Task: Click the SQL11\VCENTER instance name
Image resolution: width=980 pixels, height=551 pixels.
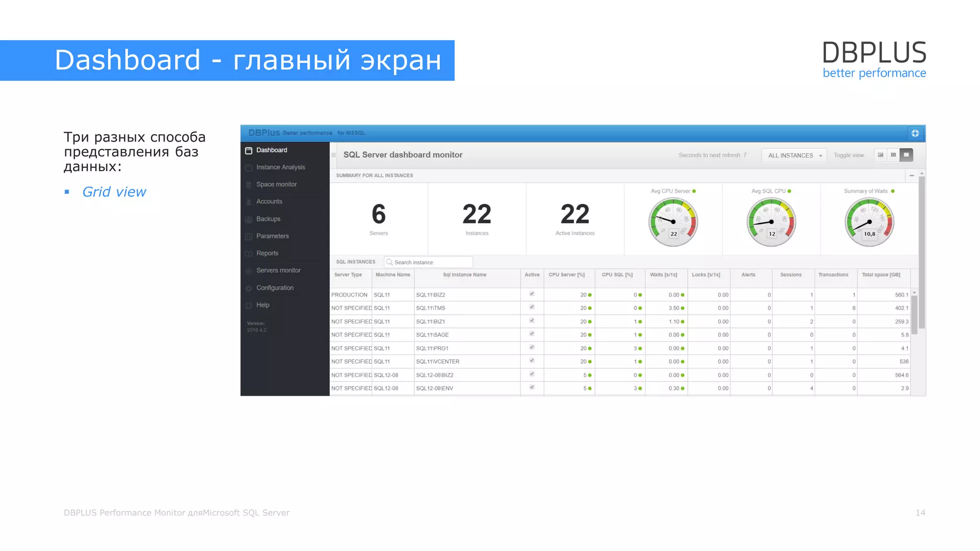Action: 438,362
